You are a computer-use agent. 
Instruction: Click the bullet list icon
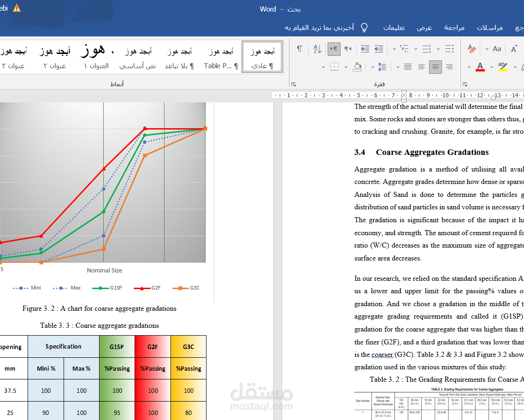coord(449,49)
